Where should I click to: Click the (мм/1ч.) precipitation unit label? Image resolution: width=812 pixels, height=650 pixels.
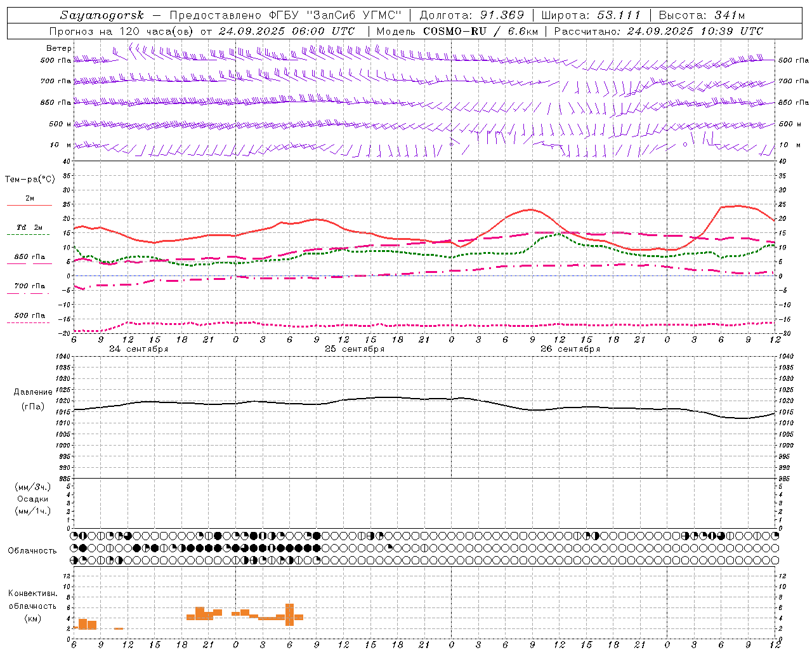tap(33, 511)
